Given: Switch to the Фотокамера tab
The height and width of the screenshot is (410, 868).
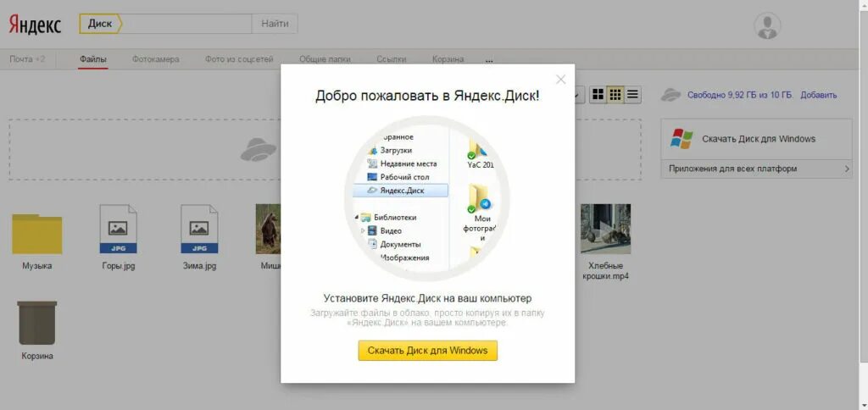Looking at the screenshot, I should [x=156, y=59].
